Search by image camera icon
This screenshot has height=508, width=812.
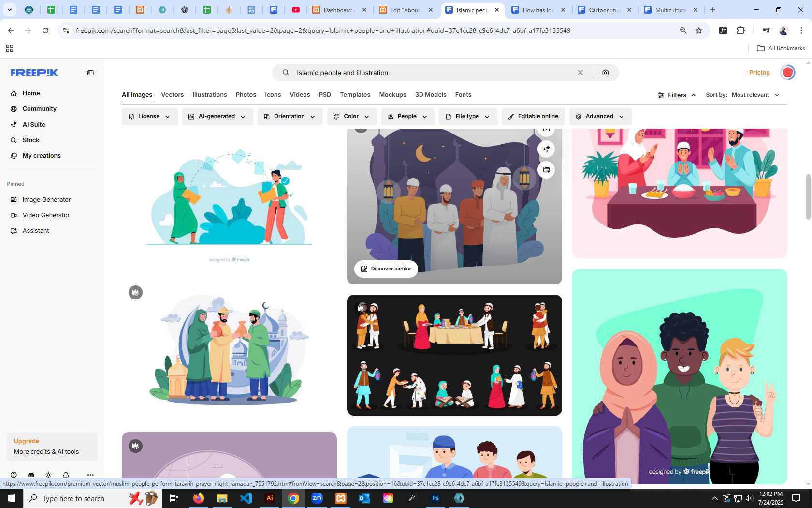pos(605,73)
